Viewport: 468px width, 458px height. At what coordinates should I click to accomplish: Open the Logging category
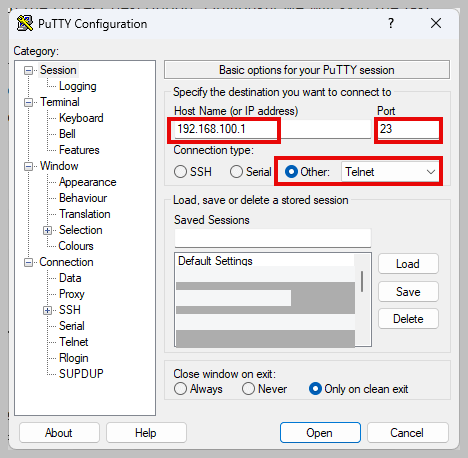(78, 86)
